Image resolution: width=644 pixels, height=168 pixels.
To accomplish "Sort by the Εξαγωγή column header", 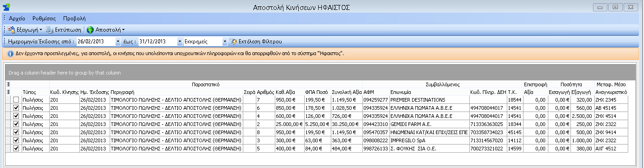I will (583, 92).
